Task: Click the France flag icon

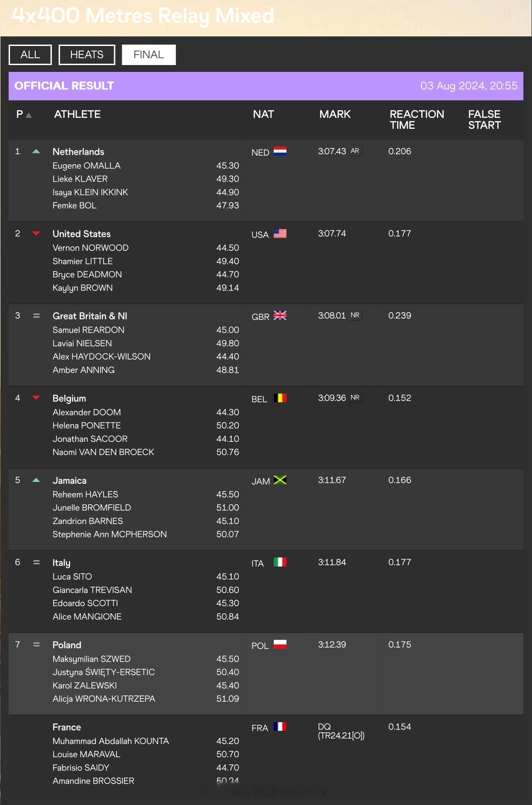Action: (280, 727)
